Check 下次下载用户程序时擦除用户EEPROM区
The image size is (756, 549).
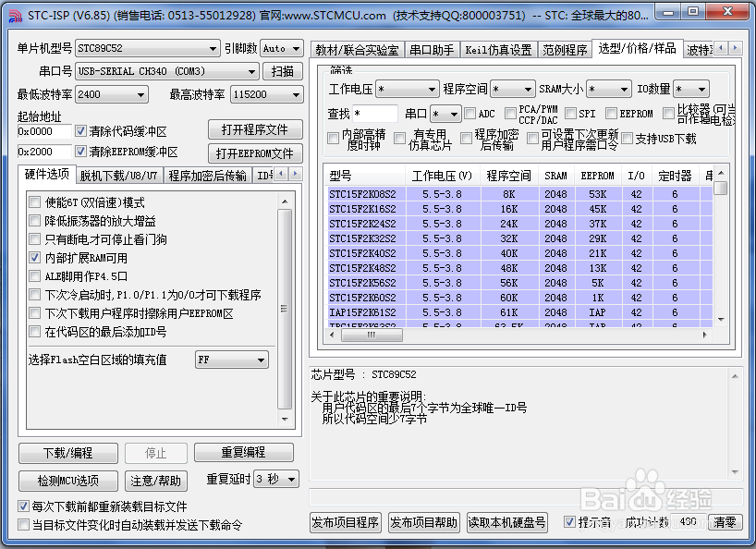coord(34,313)
